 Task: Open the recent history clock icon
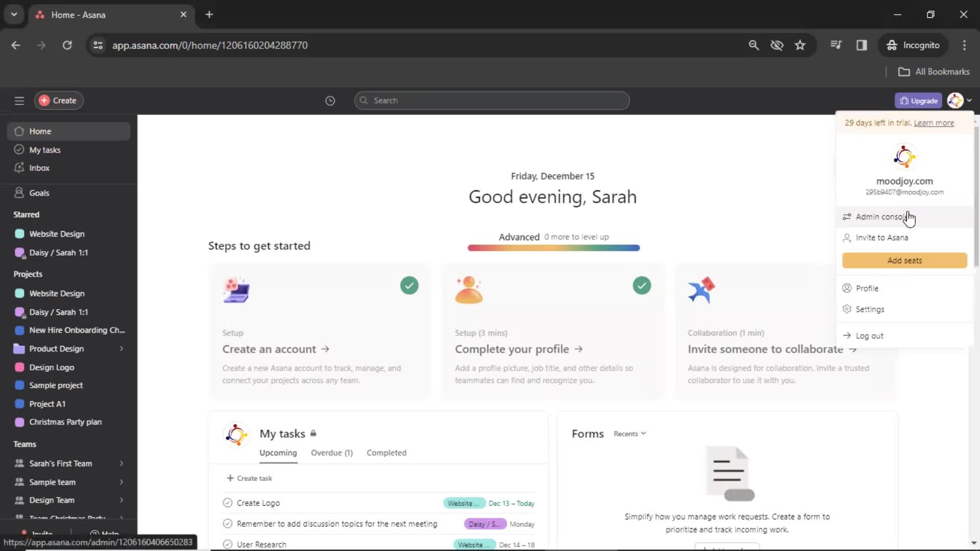pyautogui.click(x=330, y=101)
